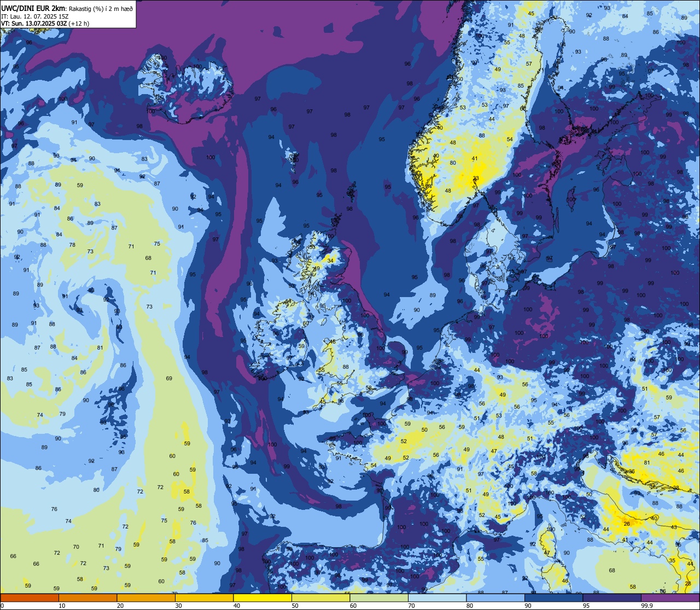
Task: Pick the 40–50 bright yellow legend swatch
Action: (262, 597)
